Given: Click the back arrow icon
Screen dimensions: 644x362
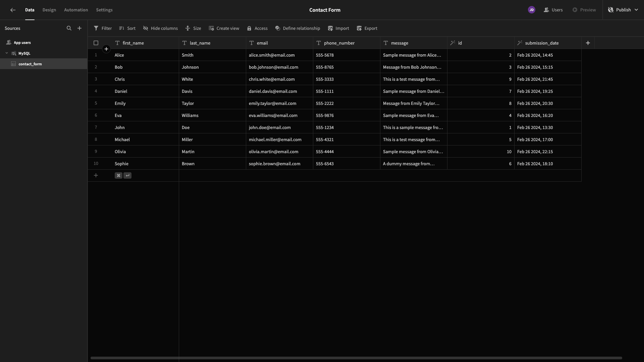Looking at the screenshot, I should tap(13, 10).
